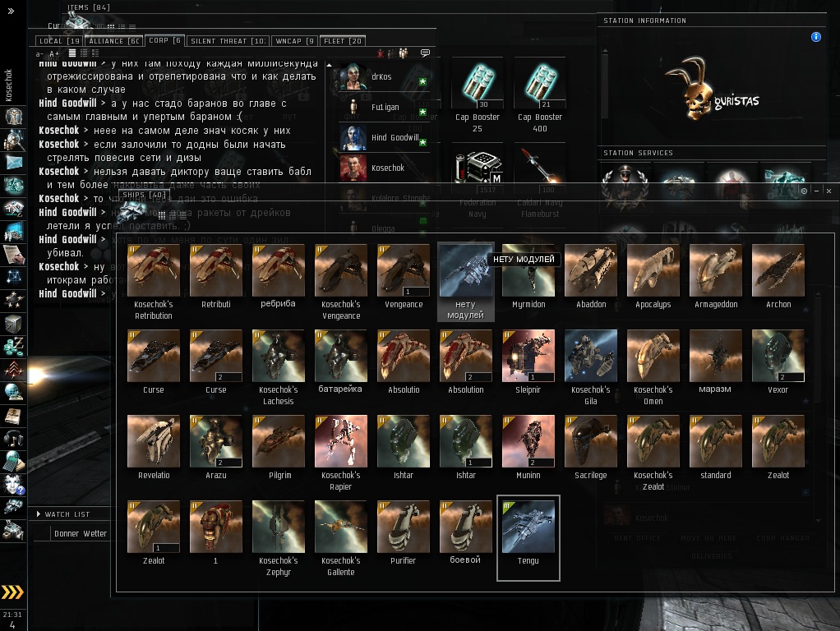Click the member list scroll-up arrow
This screenshot has width=840, height=631.
(329, 66)
